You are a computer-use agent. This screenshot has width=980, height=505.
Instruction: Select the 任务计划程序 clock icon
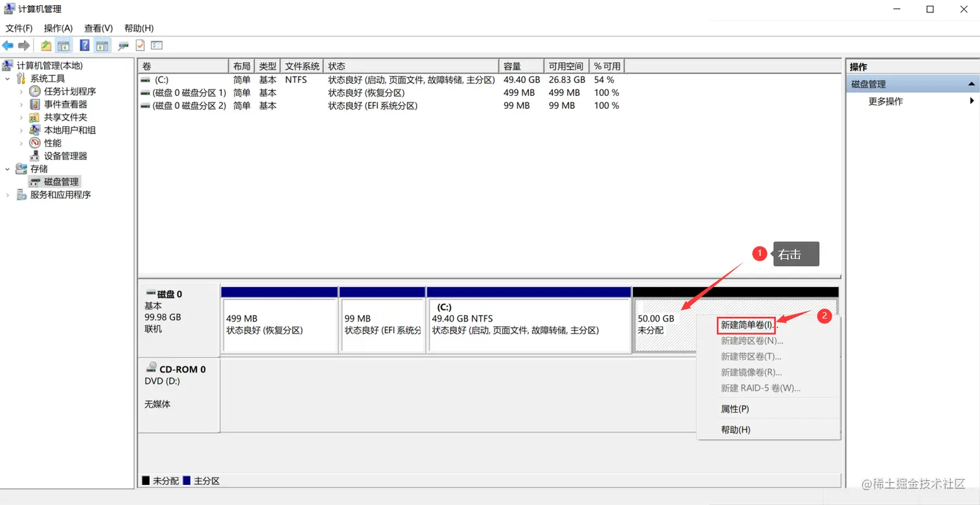coord(35,91)
